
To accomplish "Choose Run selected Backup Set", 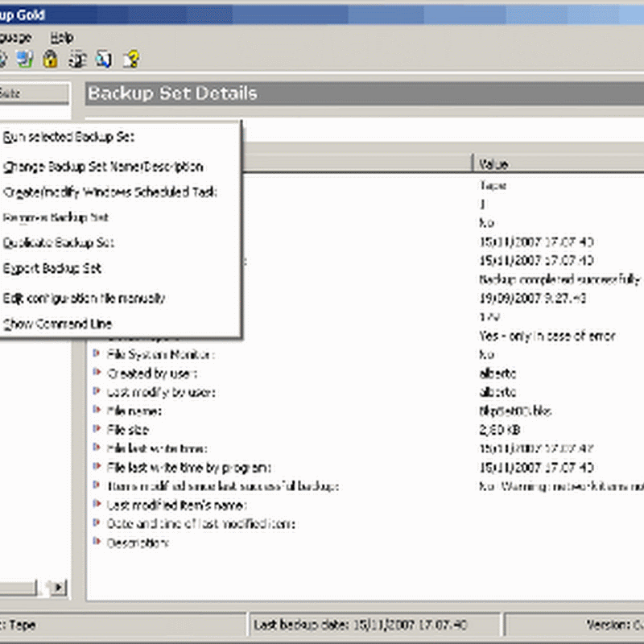I will tap(69, 137).
